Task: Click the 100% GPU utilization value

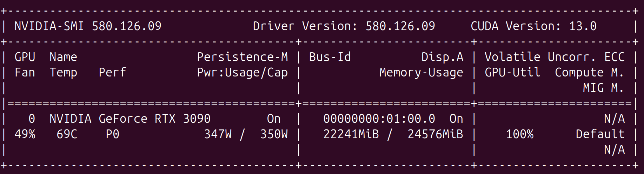Action: coord(519,134)
